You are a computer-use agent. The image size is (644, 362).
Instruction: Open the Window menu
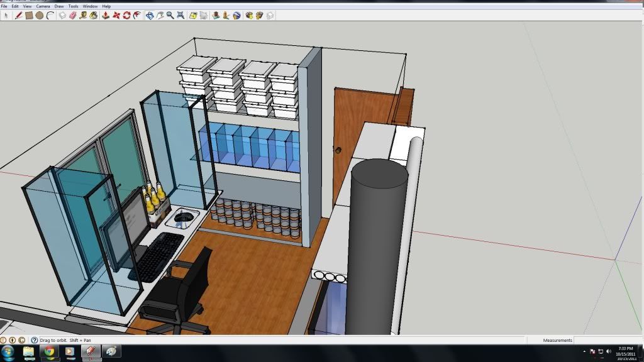click(90, 6)
